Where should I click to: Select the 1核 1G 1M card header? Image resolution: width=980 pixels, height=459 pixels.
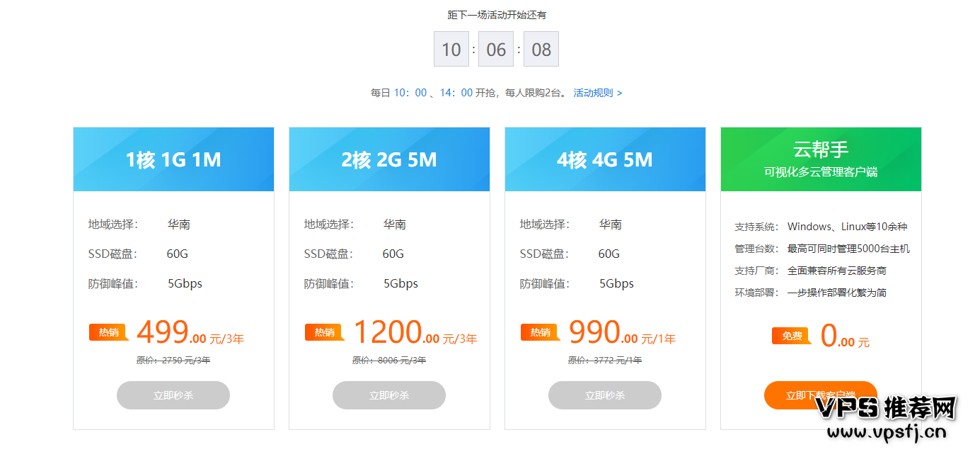(173, 159)
